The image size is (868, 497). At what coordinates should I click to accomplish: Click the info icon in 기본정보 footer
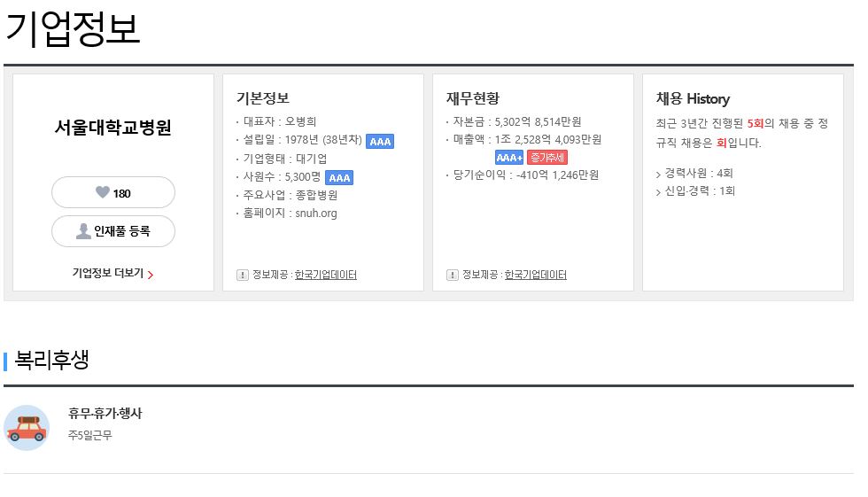pos(243,275)
